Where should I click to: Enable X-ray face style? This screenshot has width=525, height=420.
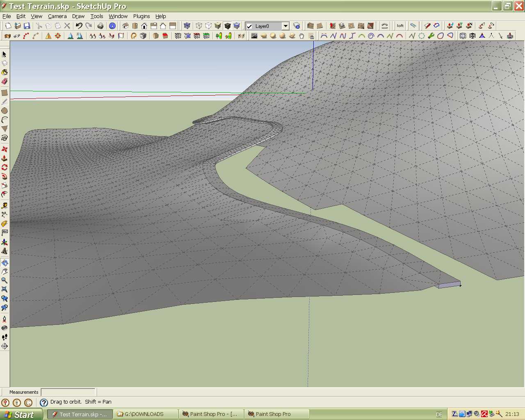coord(187,26)
